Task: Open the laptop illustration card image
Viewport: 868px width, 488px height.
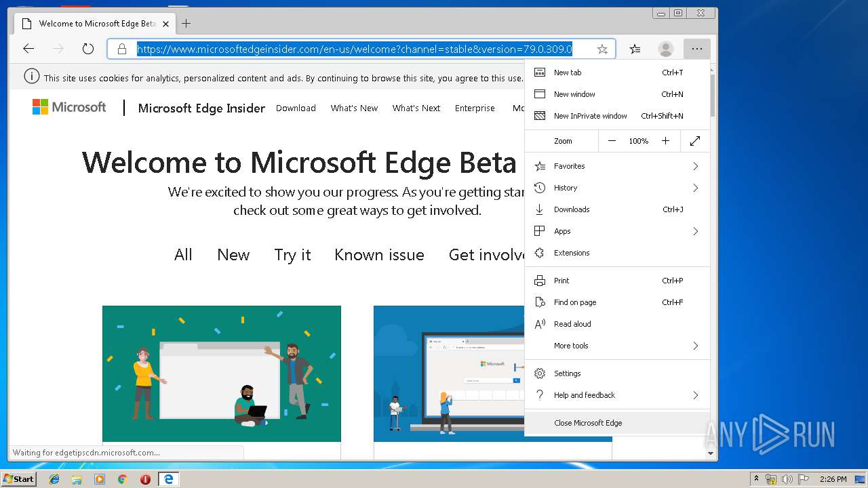Action: point(449,373)
